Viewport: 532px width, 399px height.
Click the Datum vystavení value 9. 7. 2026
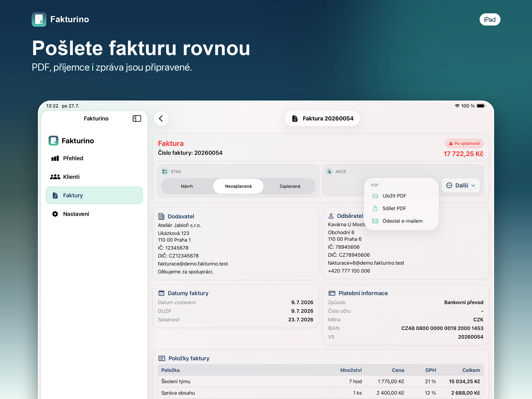(x=302, y=302)
